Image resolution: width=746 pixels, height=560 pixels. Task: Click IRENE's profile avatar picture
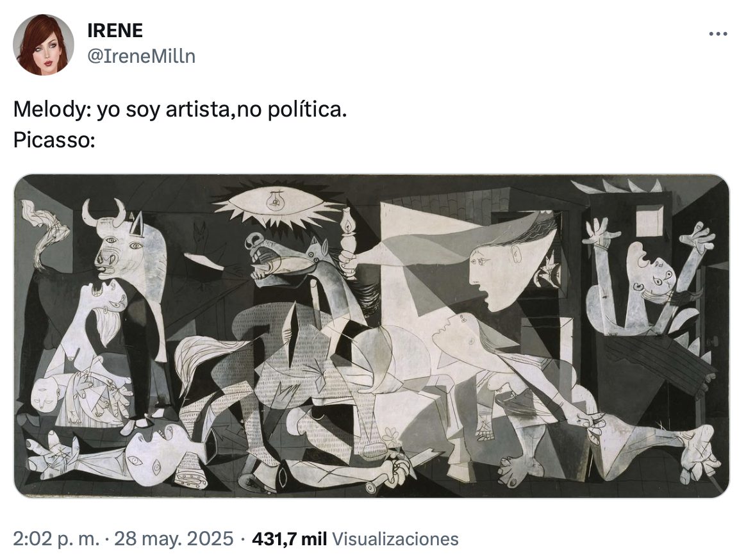tap(44, 44)
